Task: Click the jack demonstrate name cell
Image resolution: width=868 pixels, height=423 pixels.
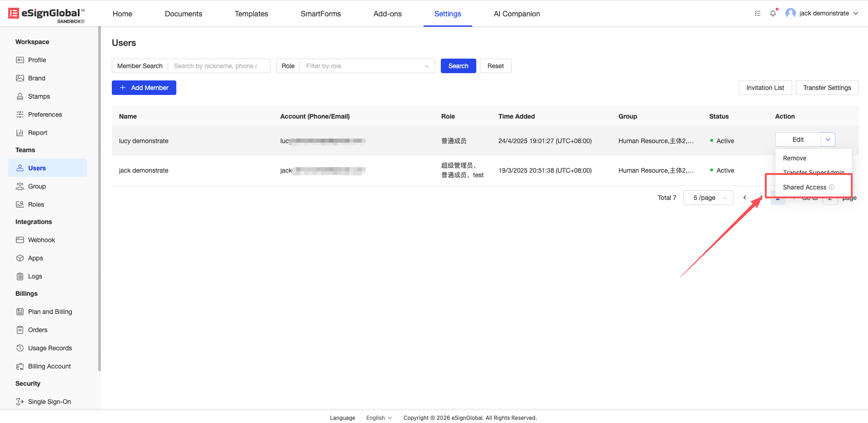Action: pos(144,170)
